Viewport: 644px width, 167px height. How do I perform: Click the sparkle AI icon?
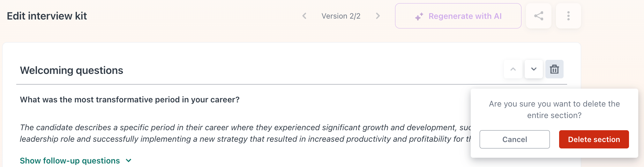[x=419, y=16]
